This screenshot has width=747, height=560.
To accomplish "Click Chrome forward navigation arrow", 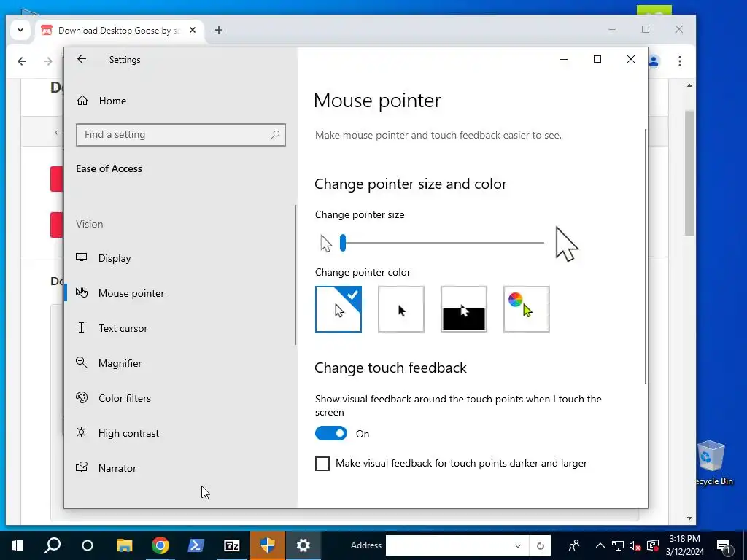I will point(47,61).
